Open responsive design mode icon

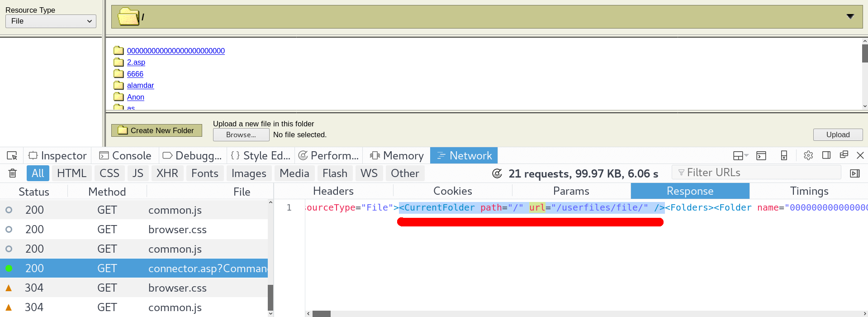pyautogui.click(x=784, y=156)
